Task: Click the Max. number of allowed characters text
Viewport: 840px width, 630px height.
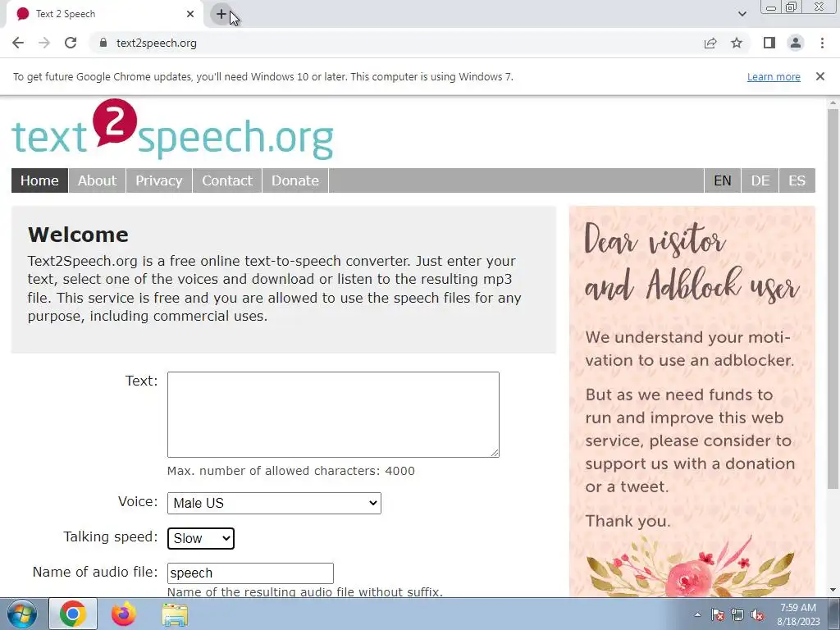Action: [291, 471]
